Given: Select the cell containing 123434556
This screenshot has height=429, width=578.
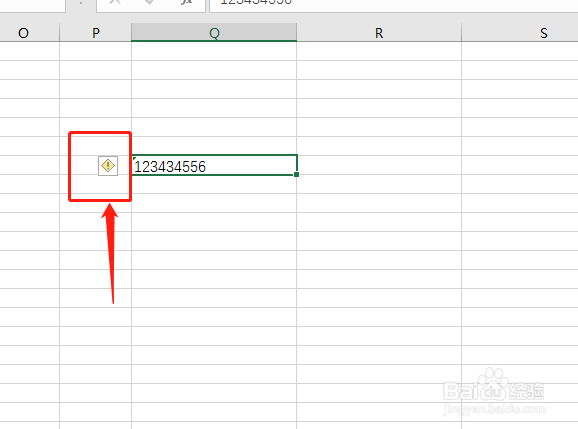Looking at the screenshot, I should pos(214,165).
